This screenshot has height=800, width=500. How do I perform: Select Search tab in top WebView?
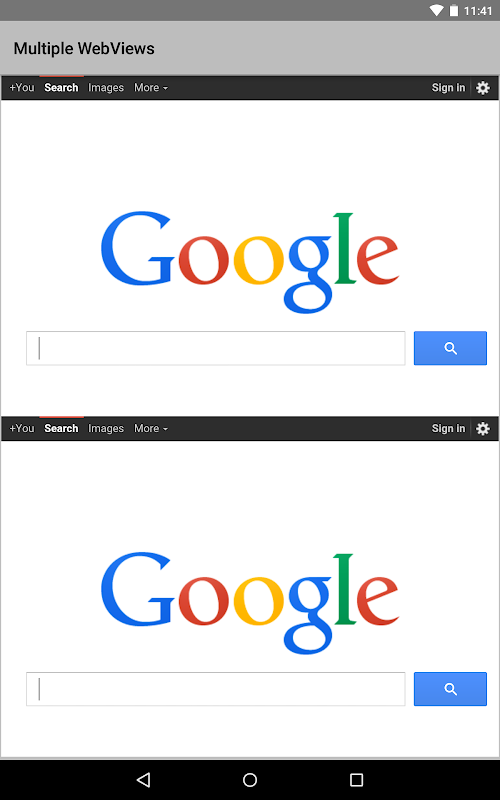(61, 88)
